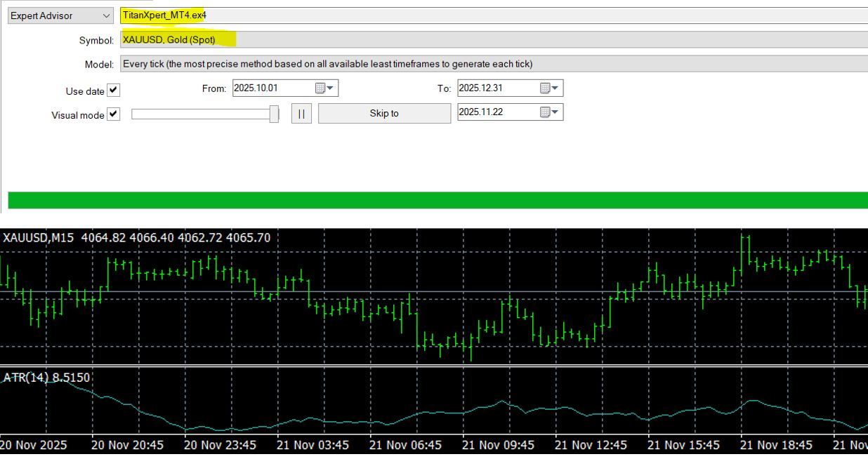Viewport: 868px width, 459px height.
Task: Disable the Visual mode checkbox
Action: pos(113,114)
